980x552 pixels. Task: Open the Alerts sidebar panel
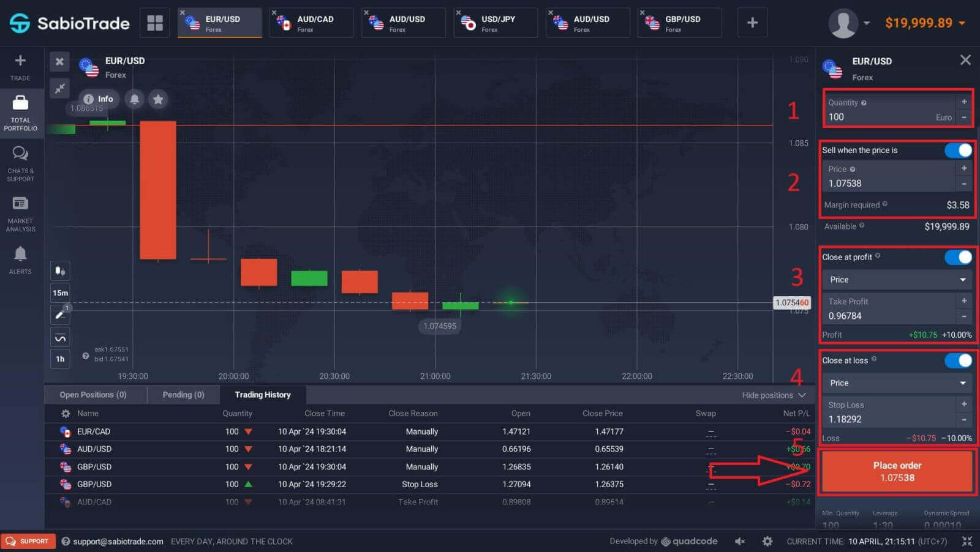[20, 257]
